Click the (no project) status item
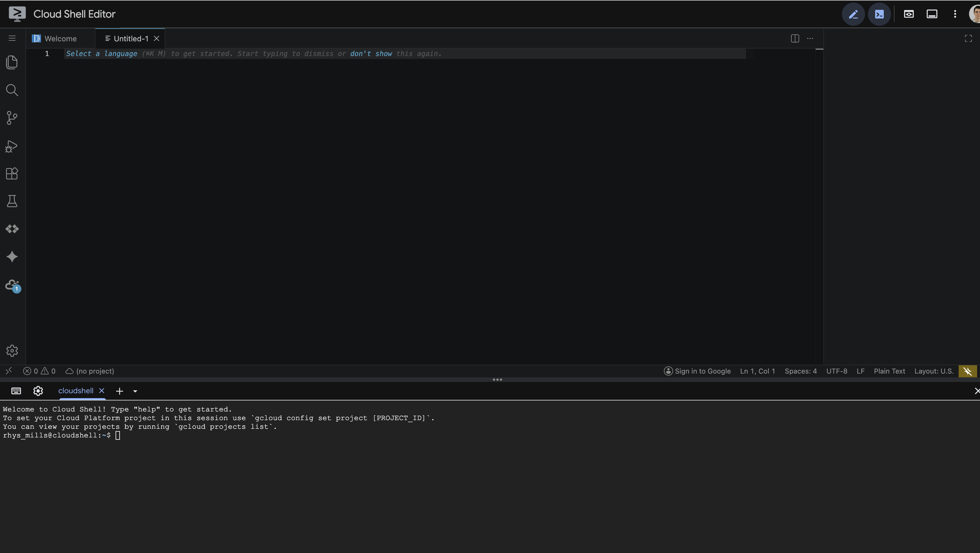The image size is (980, 553). tap(90, 371)
